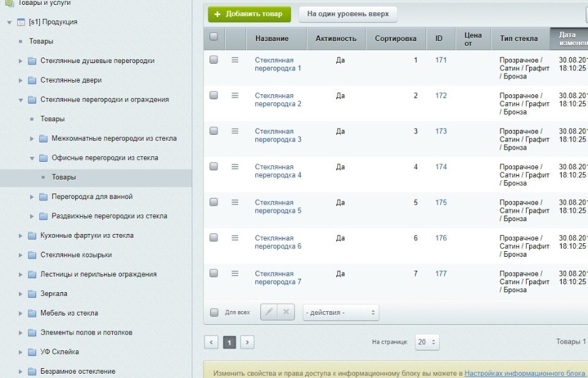
Task: Sort by Активность column header
Action: pyautogui.click(x=336, y=39)
